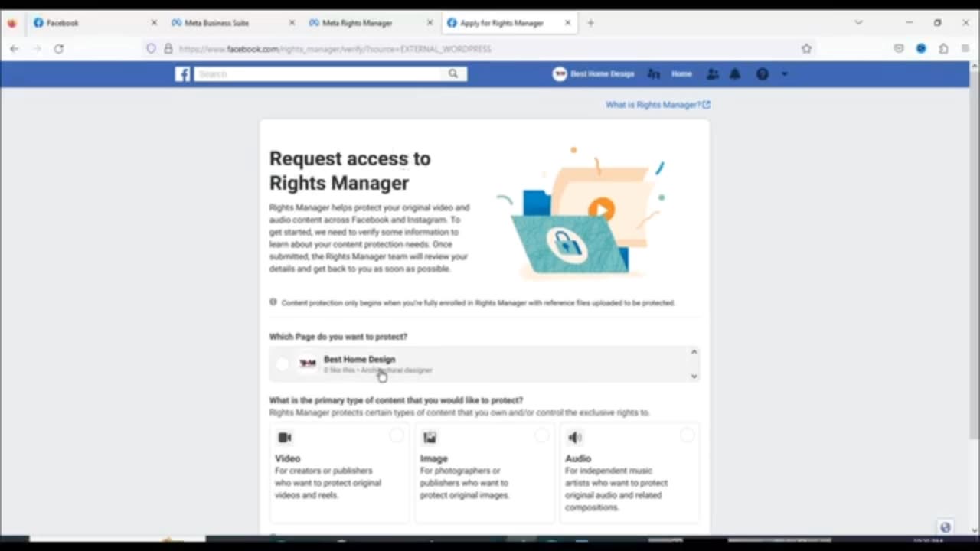Open the browser extensions icon
Image resolution: width=980 pixels, height=551 pixels.
point(943,48)
